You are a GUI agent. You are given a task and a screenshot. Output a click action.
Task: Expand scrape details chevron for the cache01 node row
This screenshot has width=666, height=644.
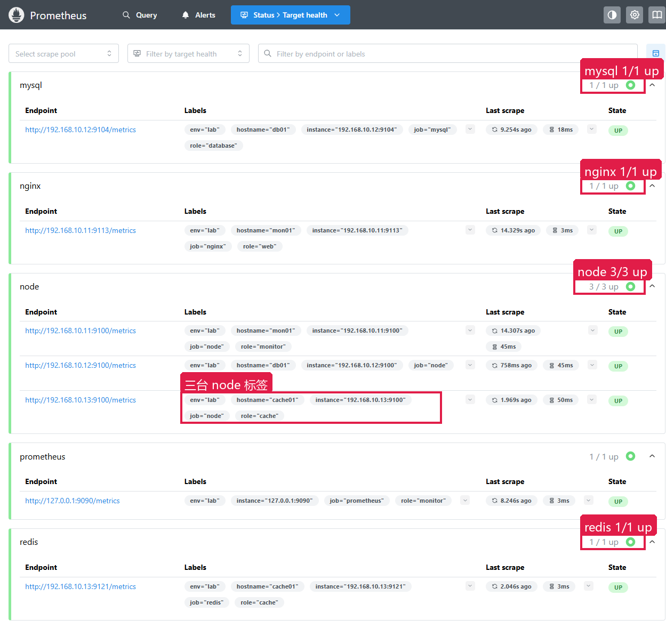point(592,399)
